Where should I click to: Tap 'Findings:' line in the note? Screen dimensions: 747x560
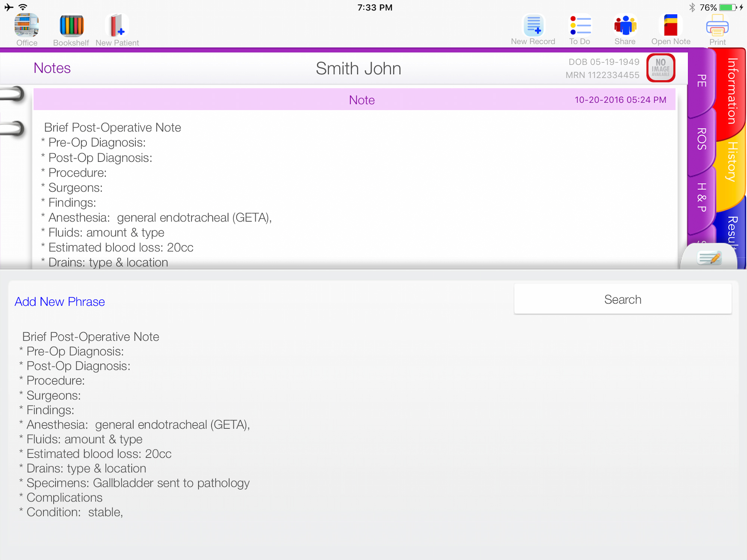click(x=72, y=203)
